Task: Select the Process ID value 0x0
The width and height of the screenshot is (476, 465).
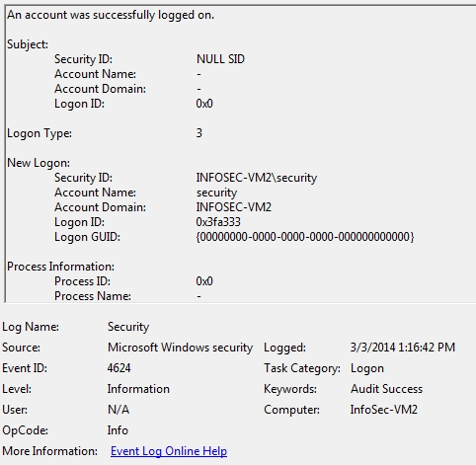Action: pyautogui.click(x=204, y=281)
